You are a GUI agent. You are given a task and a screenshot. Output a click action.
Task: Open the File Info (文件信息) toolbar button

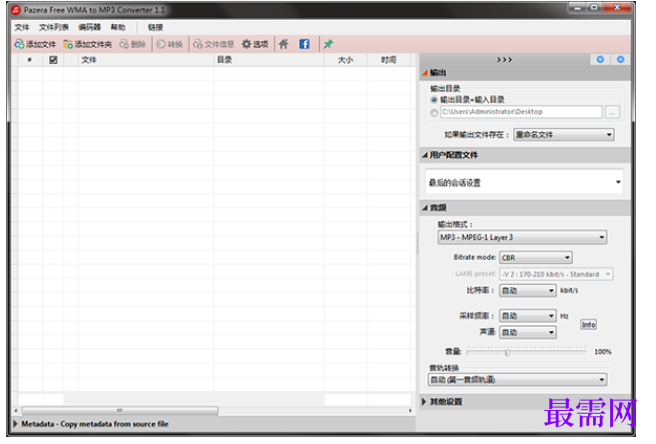[x=213, y=44]
